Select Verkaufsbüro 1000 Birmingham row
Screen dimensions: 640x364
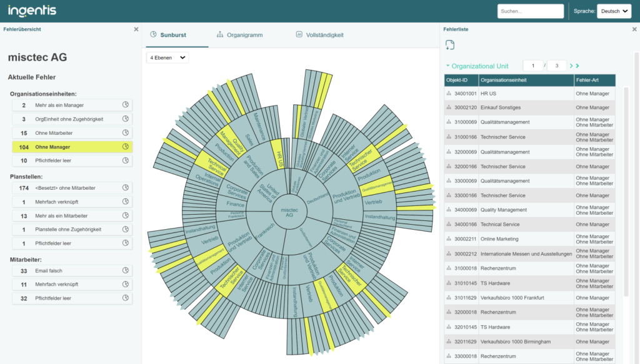530,342
